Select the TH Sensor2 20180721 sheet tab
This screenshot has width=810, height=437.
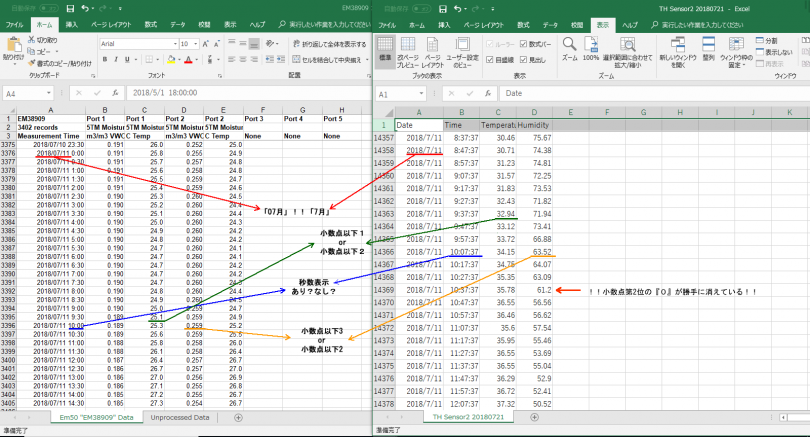(468, 417)
